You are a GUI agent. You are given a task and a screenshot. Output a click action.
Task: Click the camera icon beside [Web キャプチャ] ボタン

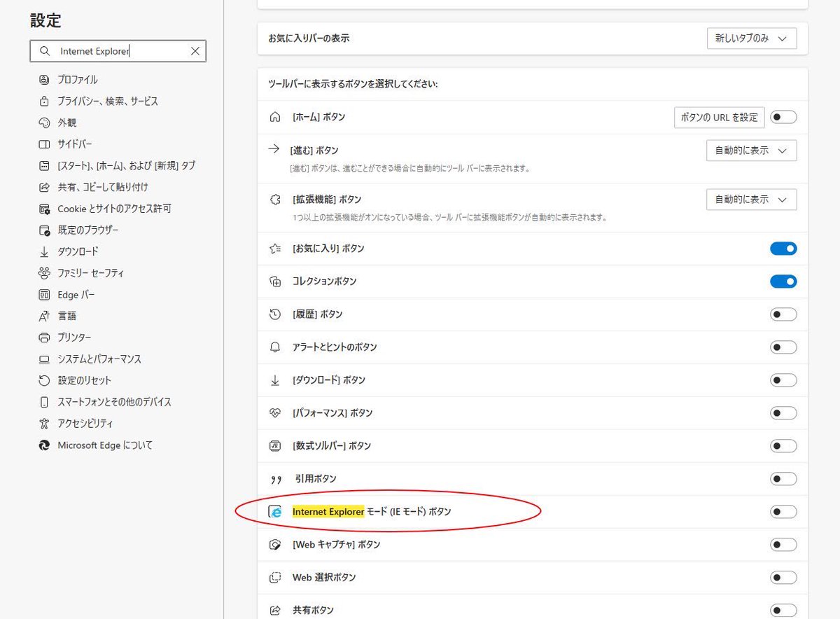tap(275, 545)
